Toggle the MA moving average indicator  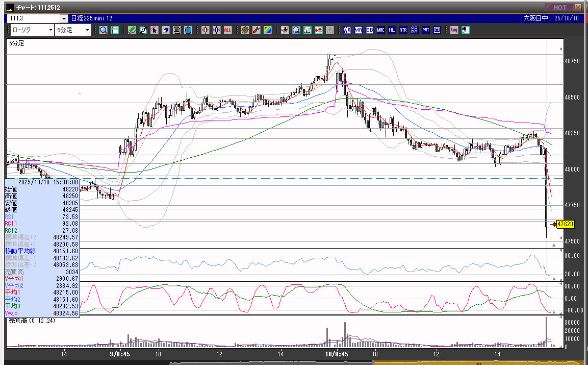coord(359,30)
